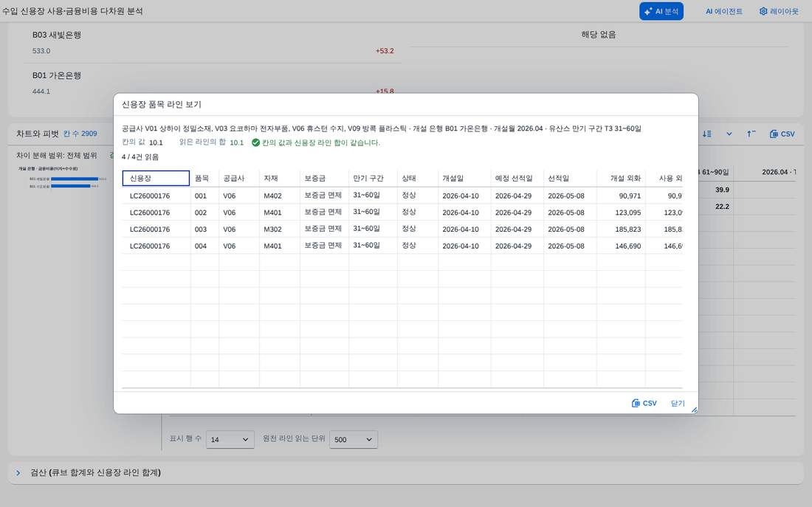Click the 개설 외화 column header
Image resolution: width=812 pixels, height=507 pixels.
pos(621,178)
